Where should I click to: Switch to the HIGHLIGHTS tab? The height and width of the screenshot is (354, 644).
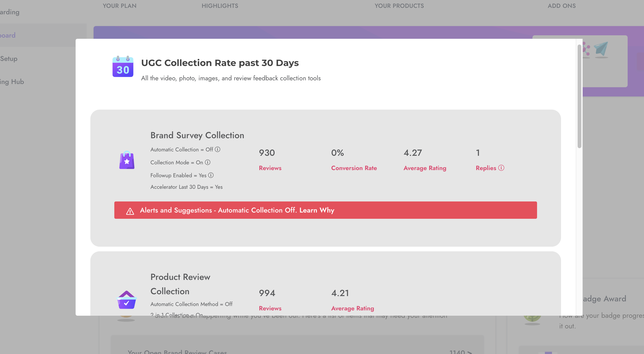pos(220,6)
